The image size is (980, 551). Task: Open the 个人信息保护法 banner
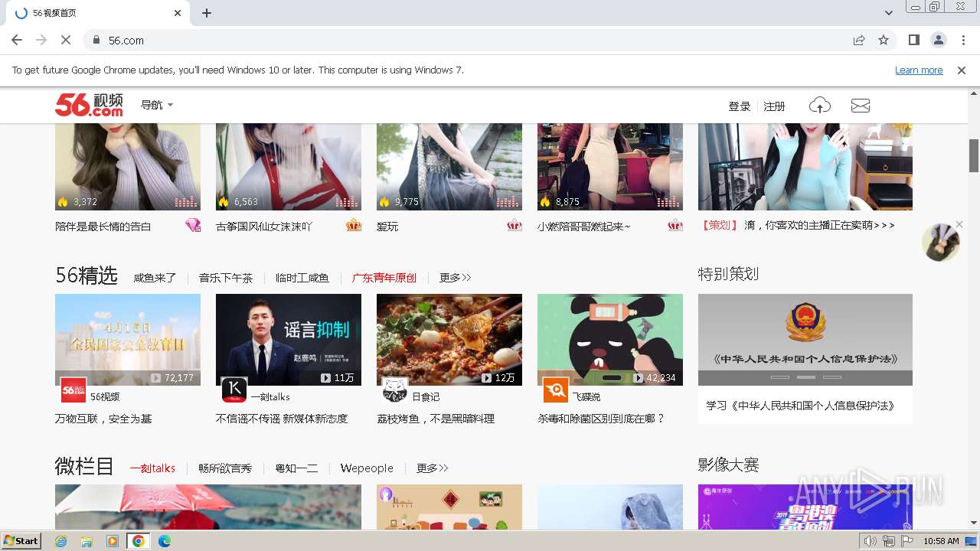click(x=805, y=340)
